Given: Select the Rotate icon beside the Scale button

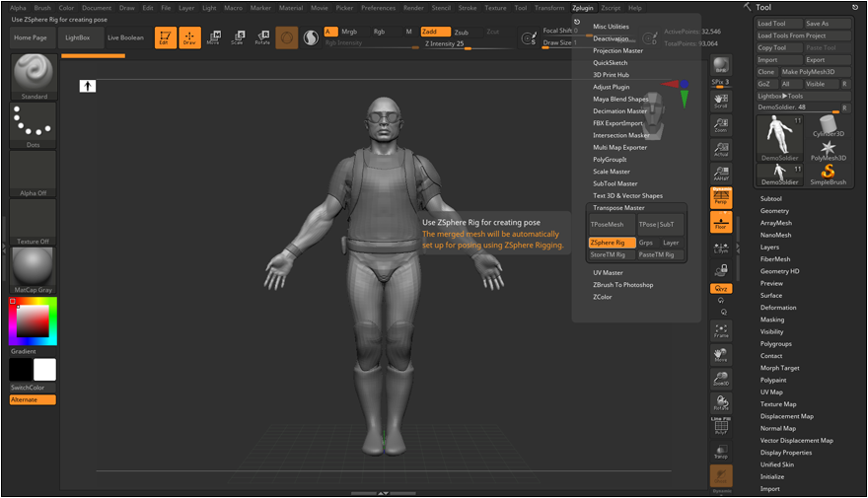Looking at the screenshot, I should pos(262,37).
